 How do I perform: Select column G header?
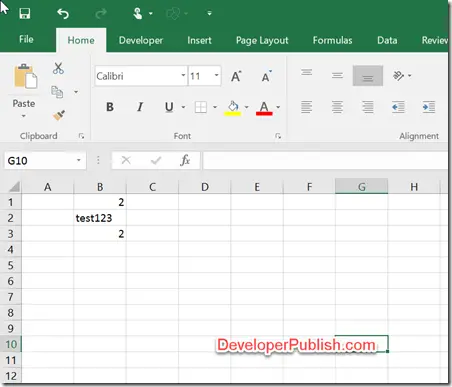tap(362, 186)
